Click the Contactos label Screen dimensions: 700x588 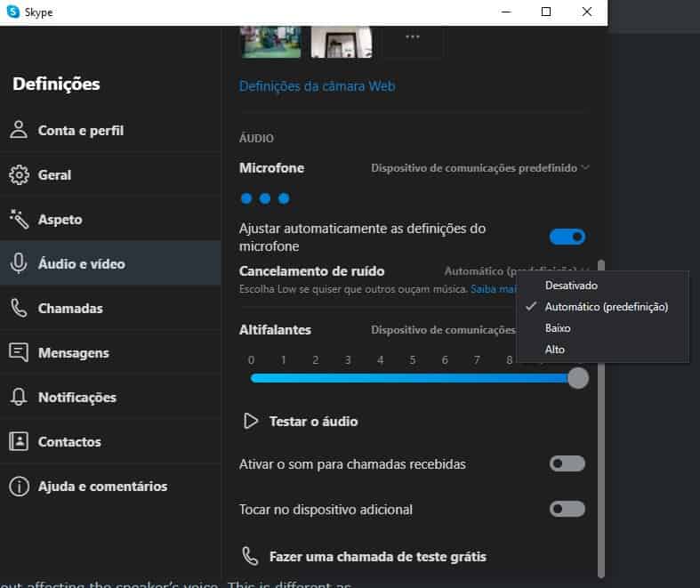point(69,441)
